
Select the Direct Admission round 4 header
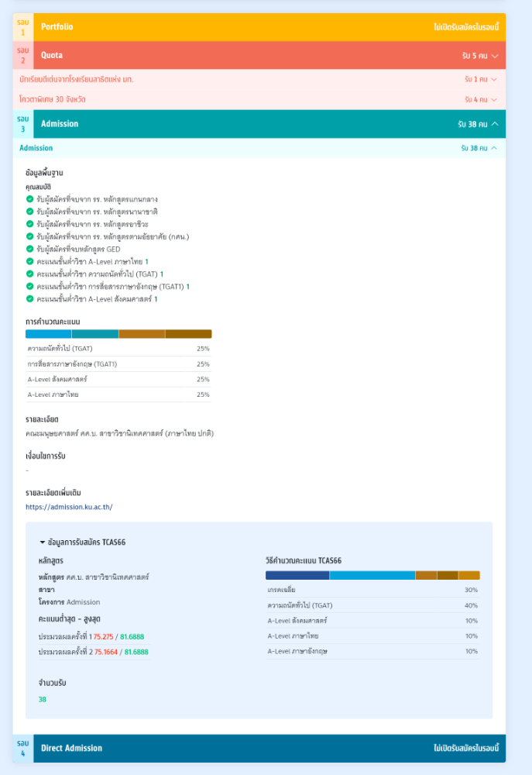(259, 749)
